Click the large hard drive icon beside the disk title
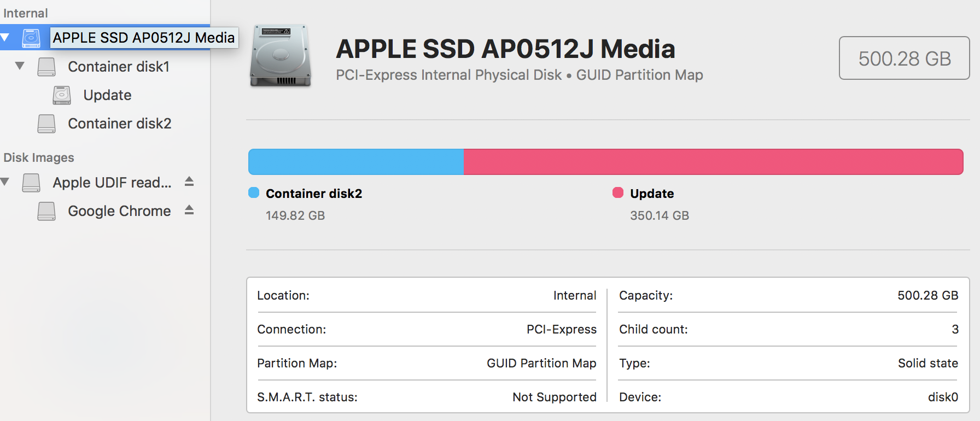Screen dimensions: 980x421 pos(280,56)
